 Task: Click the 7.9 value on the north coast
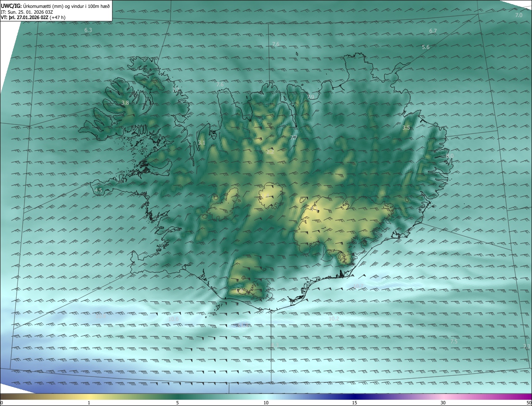pos(311,97)
